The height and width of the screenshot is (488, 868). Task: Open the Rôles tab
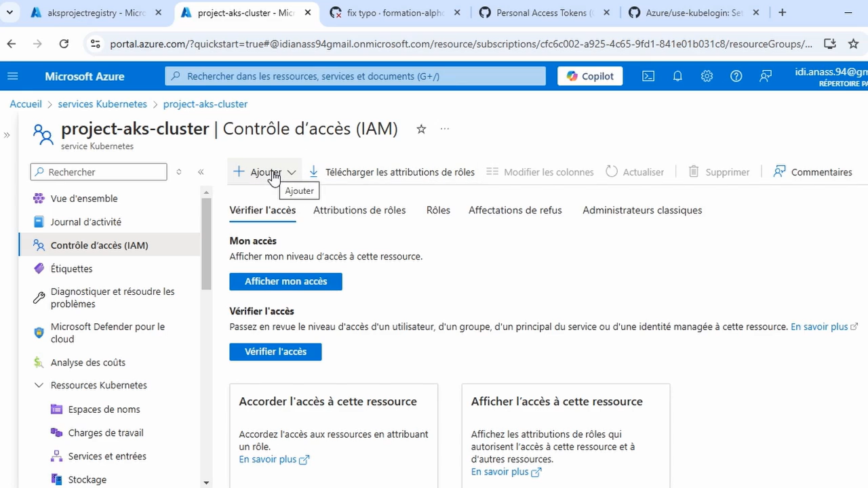click(437, 210)
